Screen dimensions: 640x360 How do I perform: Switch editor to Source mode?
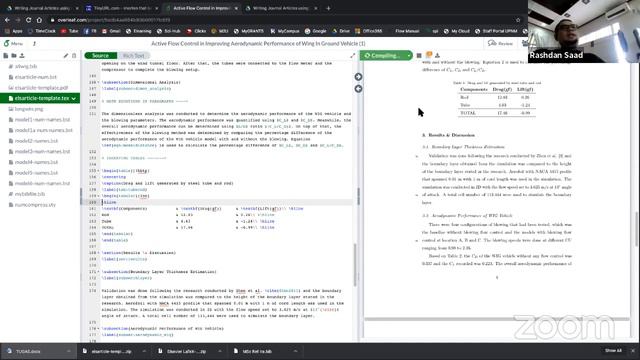tap(100, 56)
